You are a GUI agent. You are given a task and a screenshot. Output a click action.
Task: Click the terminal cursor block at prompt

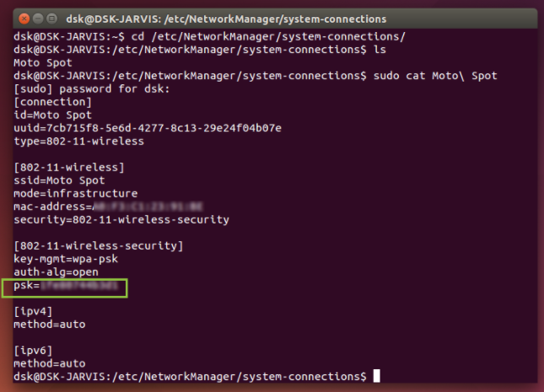(377, 376)
